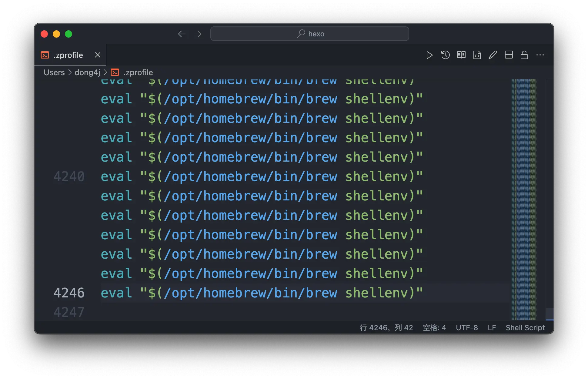Click the file code brackets icon
588x379 pixels.
(477, 55)
